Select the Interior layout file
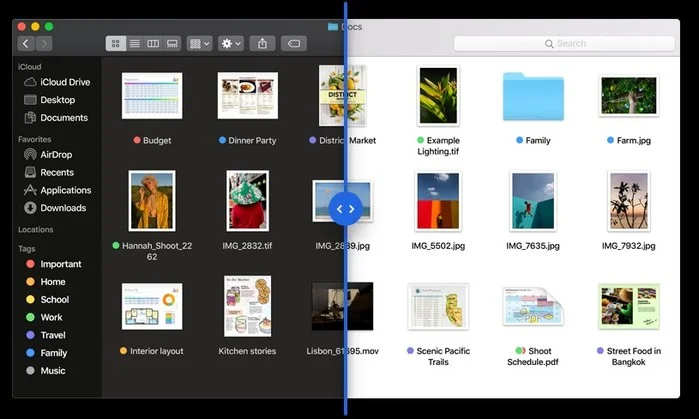Screen dimensions: 699x419 pos(152,306)
